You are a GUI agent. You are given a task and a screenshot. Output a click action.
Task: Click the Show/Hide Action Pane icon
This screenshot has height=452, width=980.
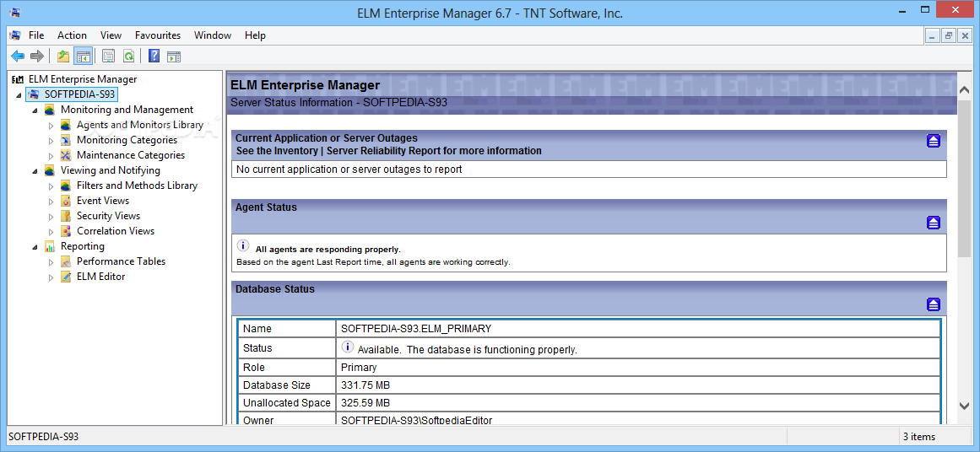(x=173, y=56)
